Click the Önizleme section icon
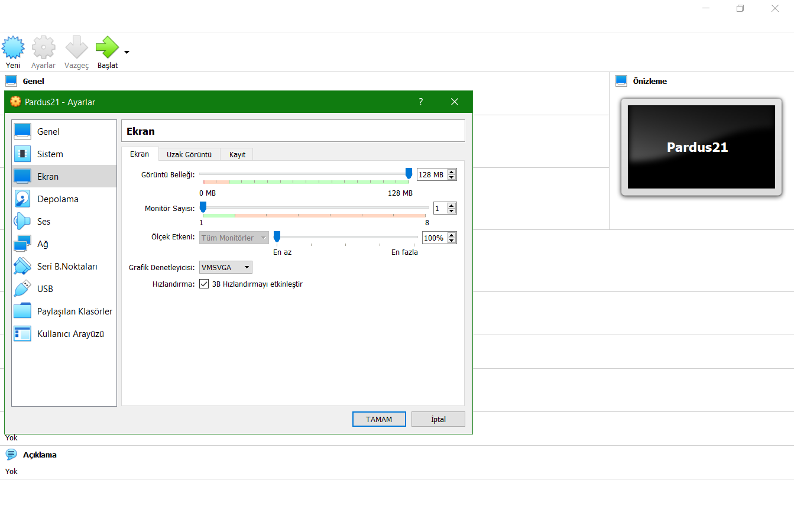The image size is (794, 532). (x=621, y=81)
